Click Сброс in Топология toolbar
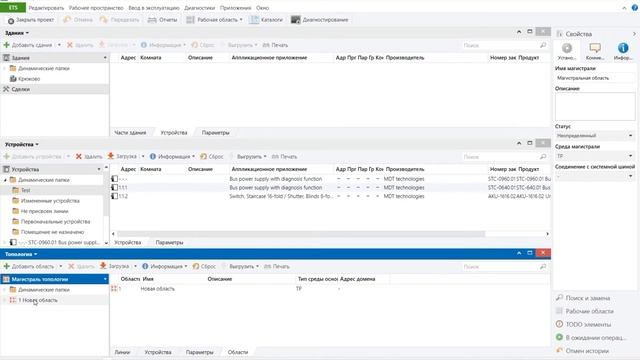Screen dimensions: 640x360 (x=204, y=266)
